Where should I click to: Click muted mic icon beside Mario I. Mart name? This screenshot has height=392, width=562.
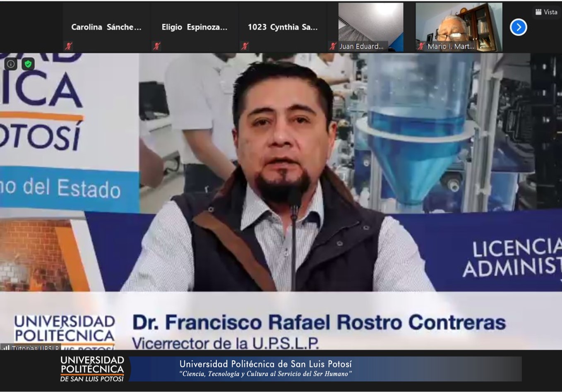click(421, 46)
